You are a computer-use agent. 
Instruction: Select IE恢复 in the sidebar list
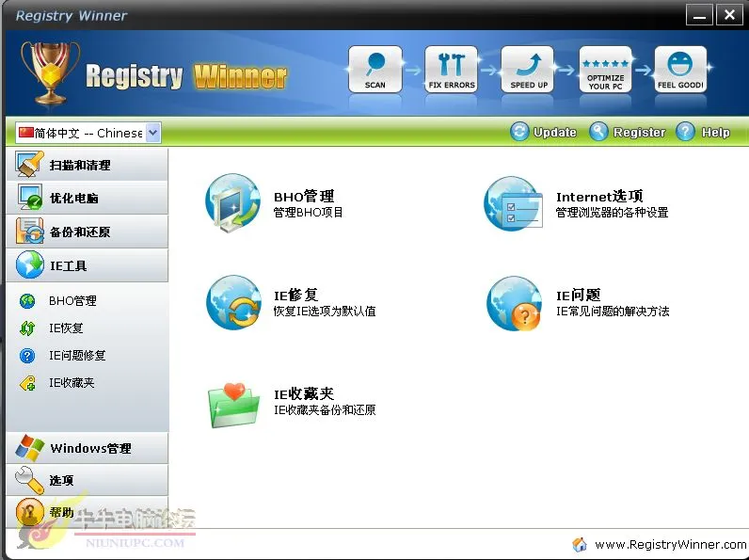coord(66,328)
